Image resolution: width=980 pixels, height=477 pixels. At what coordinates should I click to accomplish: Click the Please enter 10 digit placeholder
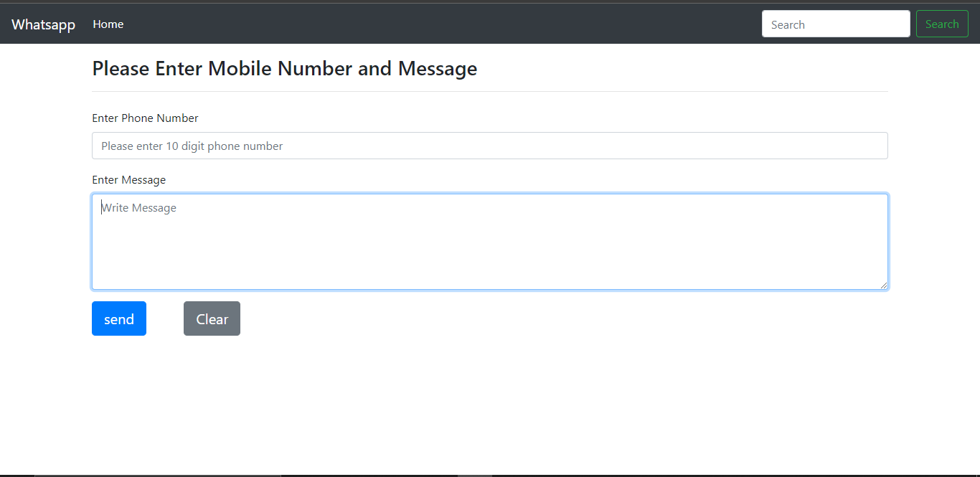[192, 146]
